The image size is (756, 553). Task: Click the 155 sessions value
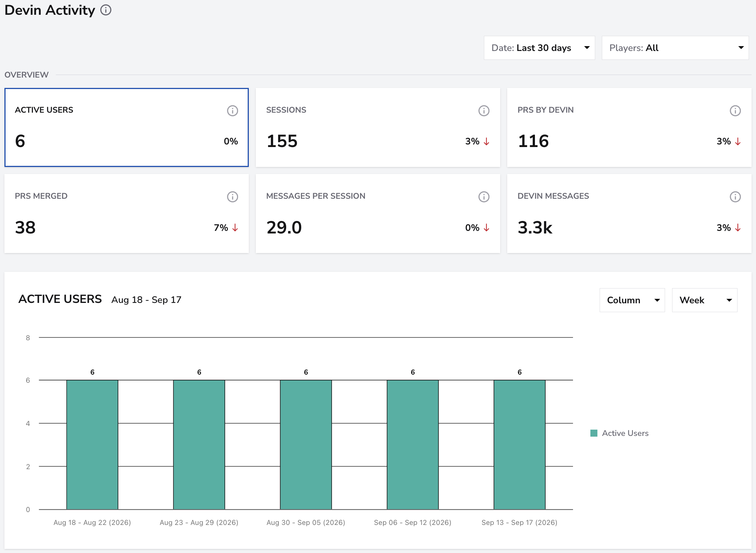pyautogui.click(x=282, y=141)
